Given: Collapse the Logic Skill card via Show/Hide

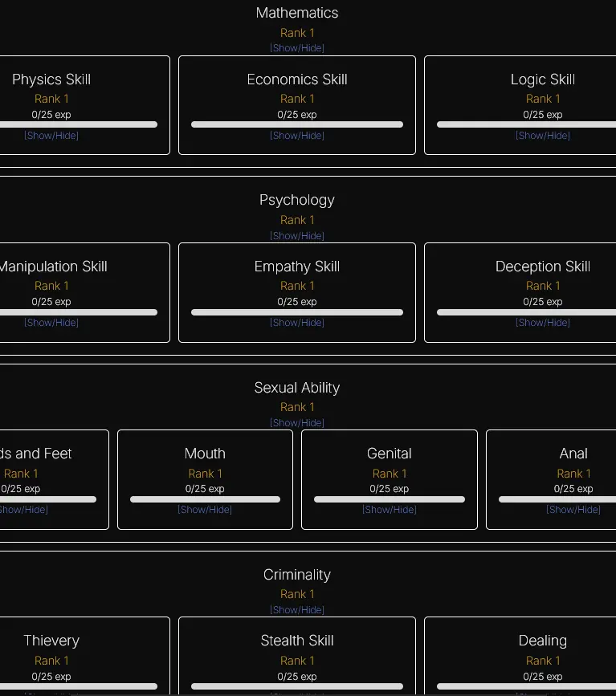Looking at the screenshot, I should [542, 136].
